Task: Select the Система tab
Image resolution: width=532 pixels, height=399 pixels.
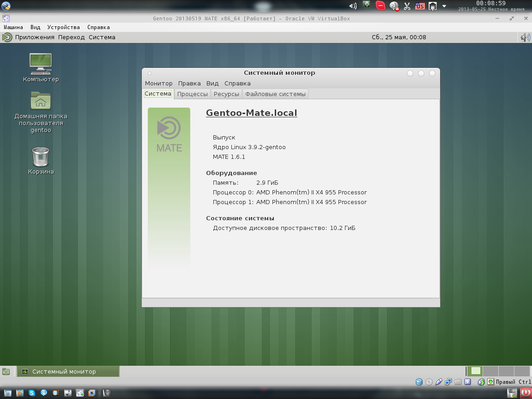Action: click(158, 94)
